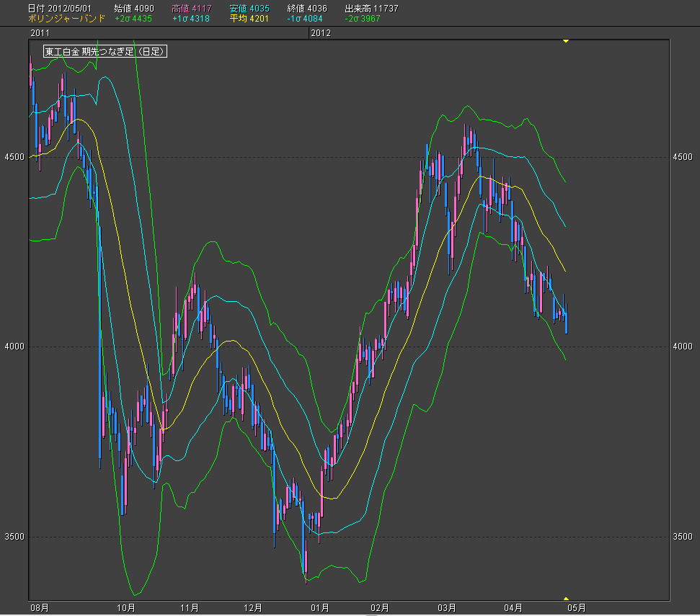Click the left-side 3500 price axis label
The image size is (700, 616).
[x=16, y=537]
